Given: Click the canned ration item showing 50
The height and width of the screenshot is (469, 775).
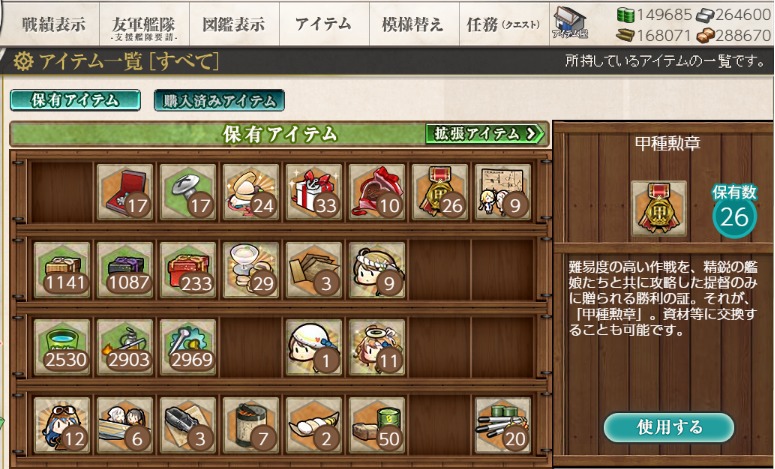Looking at the screenshot, I should point(377,425).
